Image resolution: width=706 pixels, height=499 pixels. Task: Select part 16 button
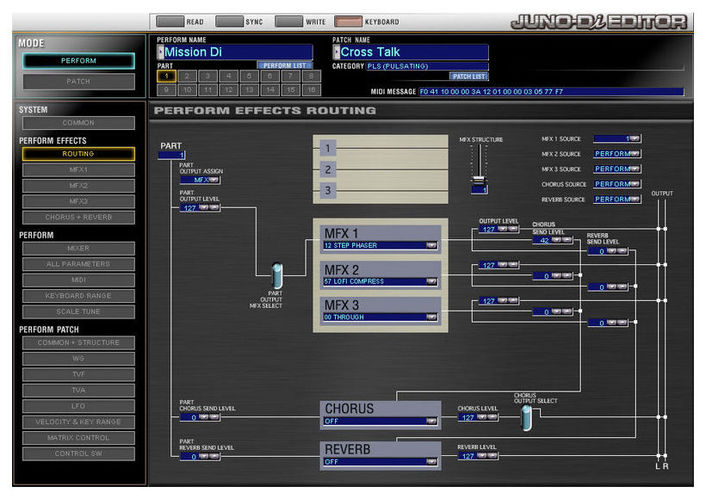click(311, 90)
